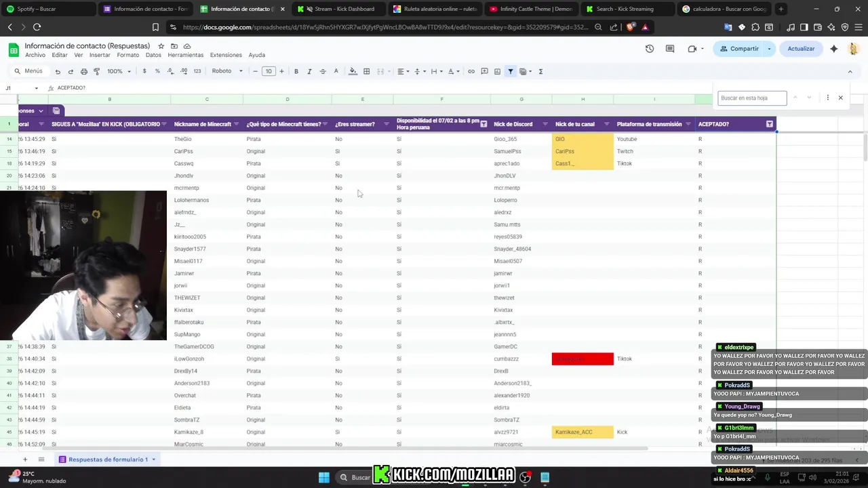Click the Buscar en esta hoja field
Screen dimensions: 868x488
[752, 98]
